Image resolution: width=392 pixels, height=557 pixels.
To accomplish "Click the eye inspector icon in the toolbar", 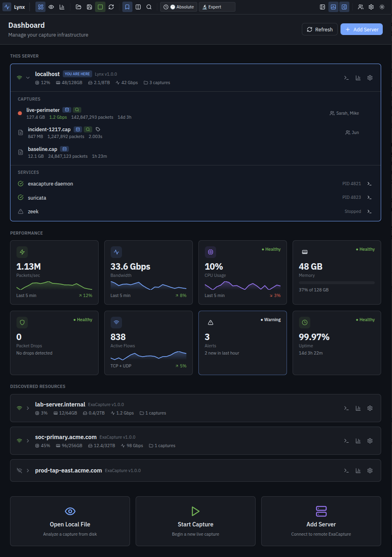I will [x=51, y=7].
